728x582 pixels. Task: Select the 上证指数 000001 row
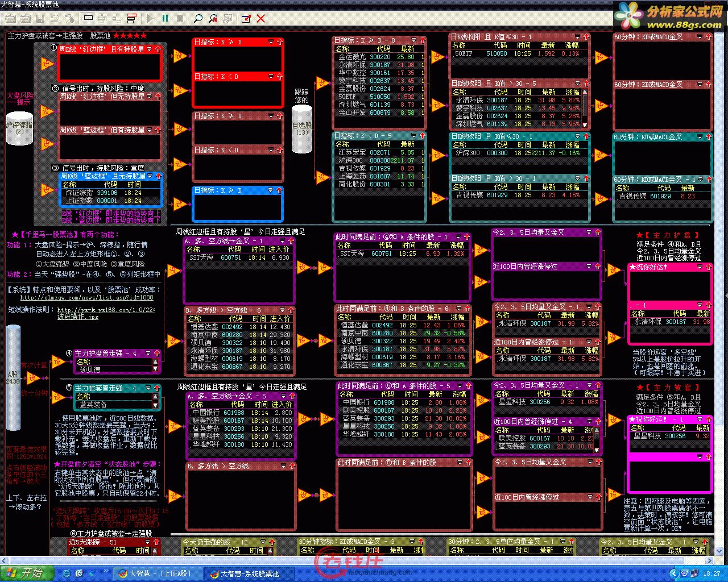[x=110, y=201]
